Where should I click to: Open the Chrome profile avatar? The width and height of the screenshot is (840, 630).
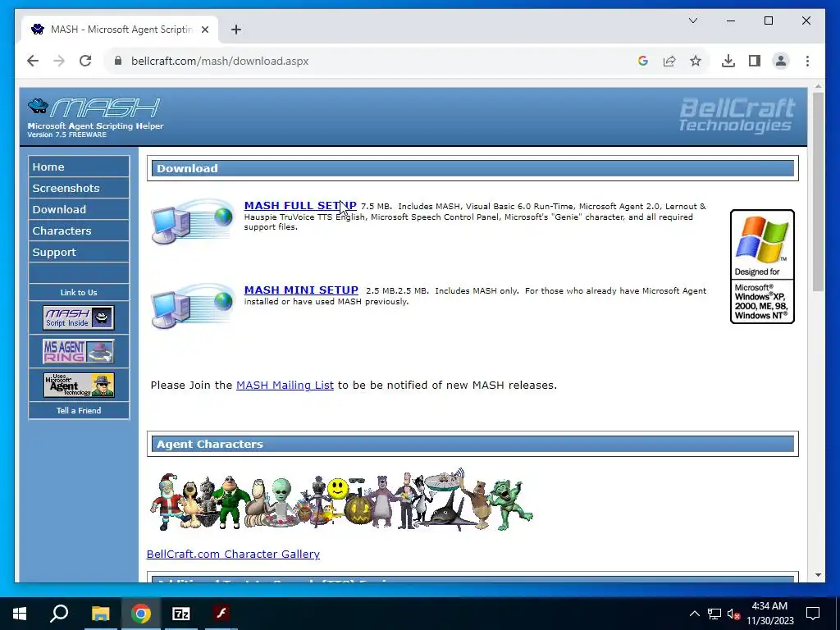pos(781,61)
